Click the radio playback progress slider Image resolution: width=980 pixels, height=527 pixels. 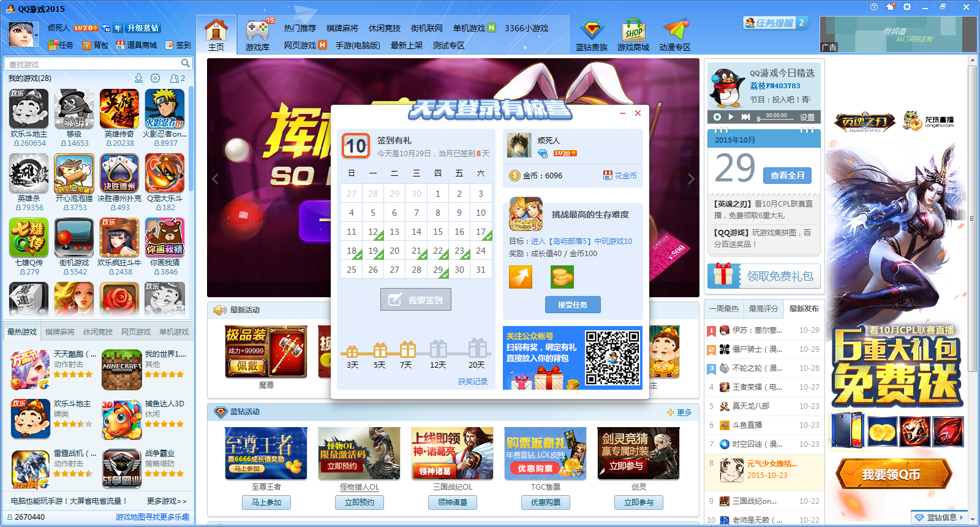coord(776,118)
